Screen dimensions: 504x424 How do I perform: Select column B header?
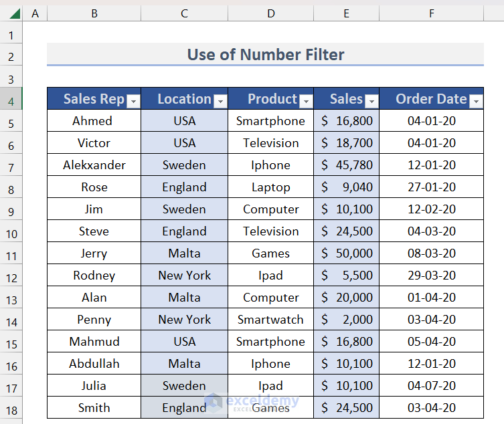tap(94, 13)
